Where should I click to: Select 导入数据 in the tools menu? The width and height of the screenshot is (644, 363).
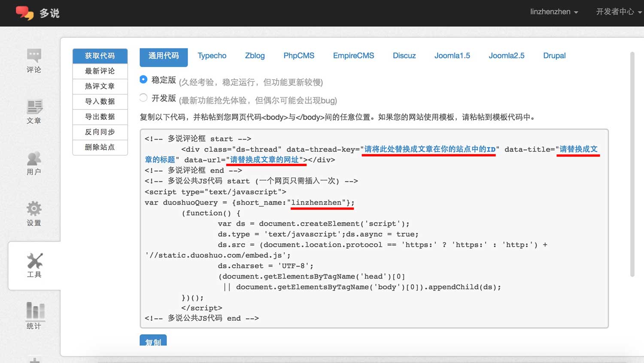[100, 102]
